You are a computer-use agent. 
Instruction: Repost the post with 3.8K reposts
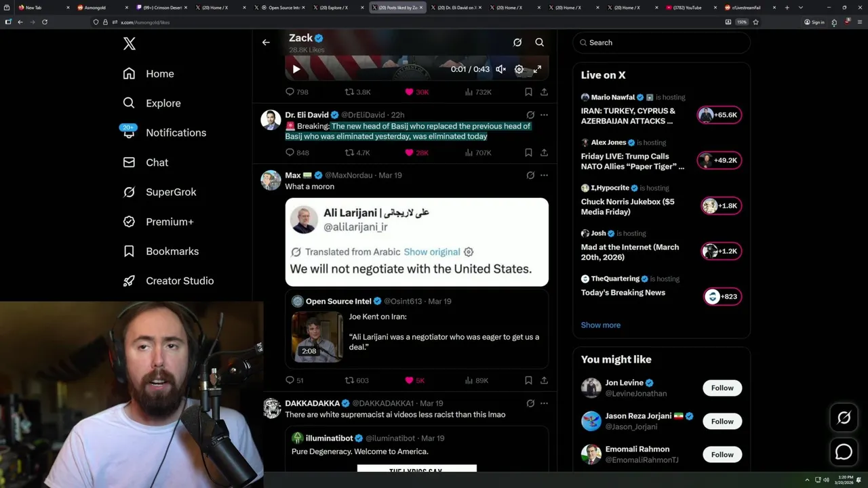coord(357,92)
